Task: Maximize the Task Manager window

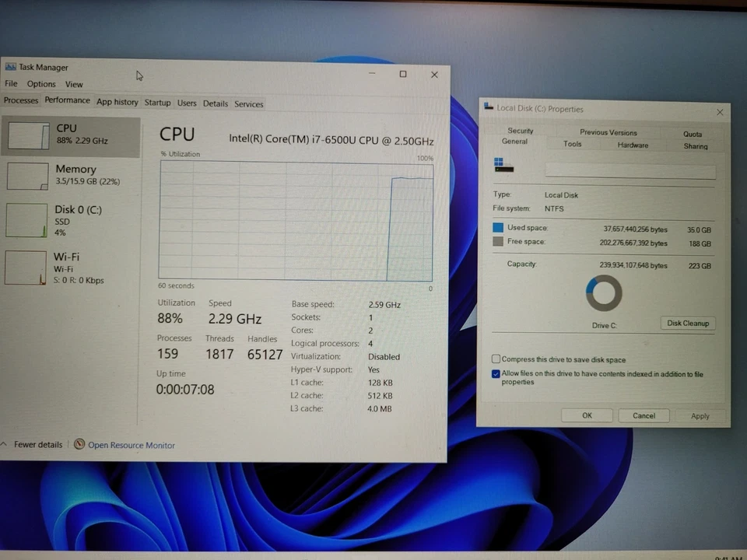Action: click(402, 74)
